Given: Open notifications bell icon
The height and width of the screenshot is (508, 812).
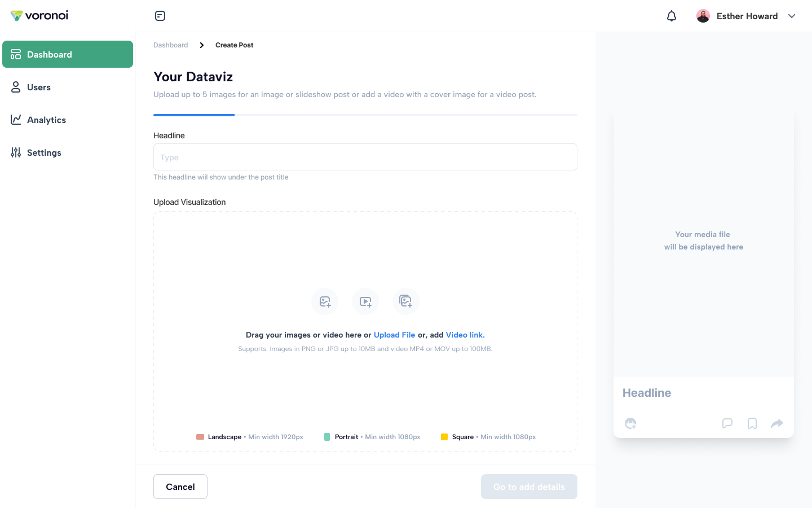Looking at the screenshot, I should click(x=671, y=16).
